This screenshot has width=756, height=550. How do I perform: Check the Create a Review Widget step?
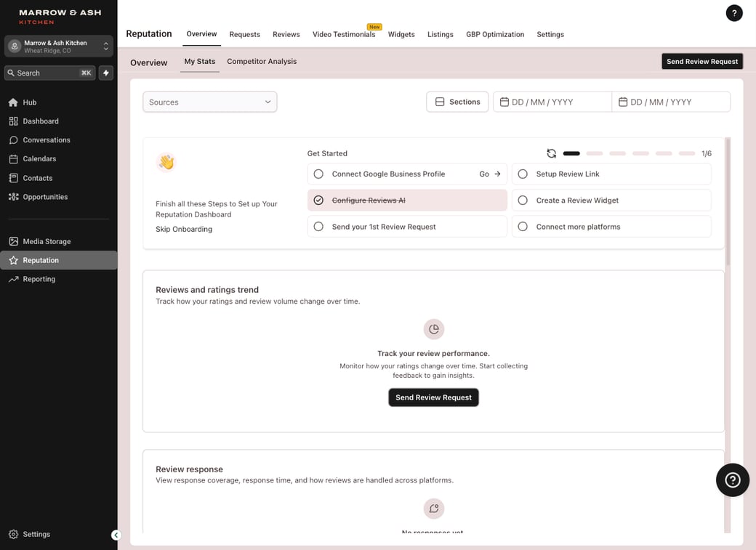click(523, 200)
